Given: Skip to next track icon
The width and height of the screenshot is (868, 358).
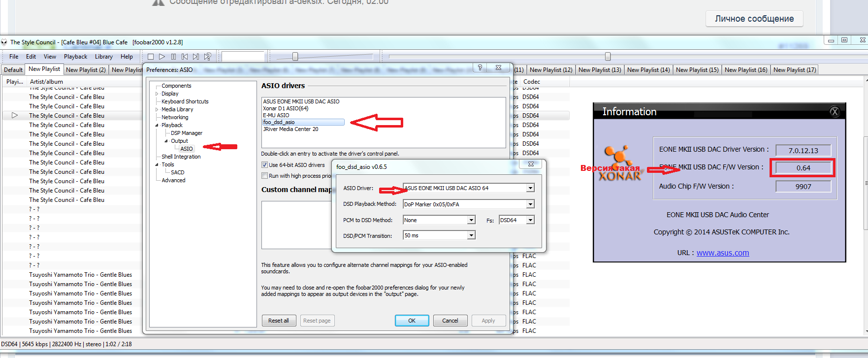Looking at the screenshot, I should (x=196, y=57).
